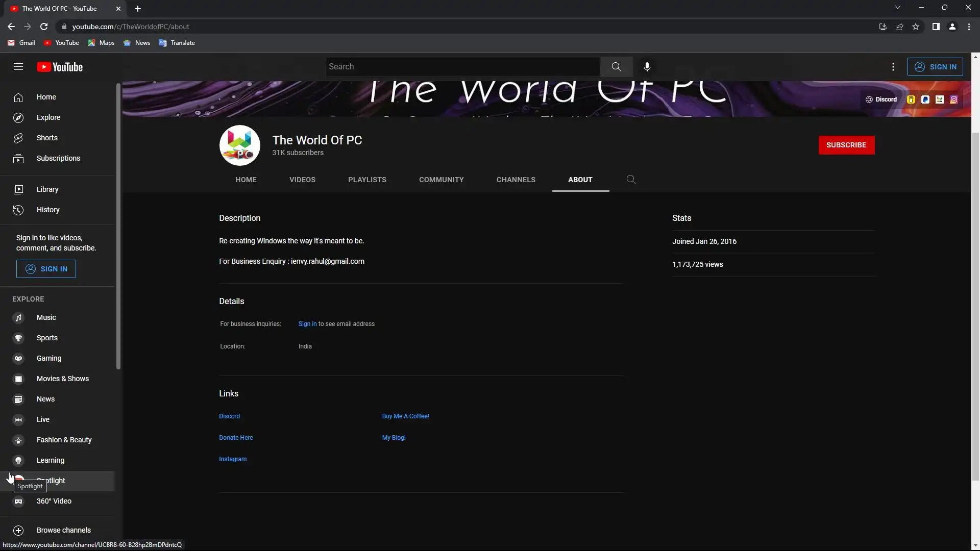Viewport: 980px width, 551px height.
Task: Click the SUBSCRIBE button
Action: click(846, 145)
